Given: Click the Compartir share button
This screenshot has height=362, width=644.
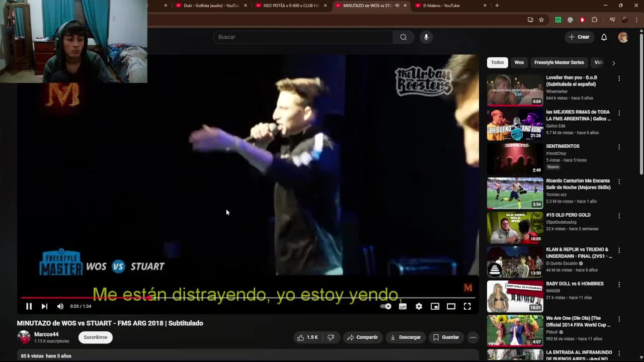Looking at the screenshot, I should (362, 337).
